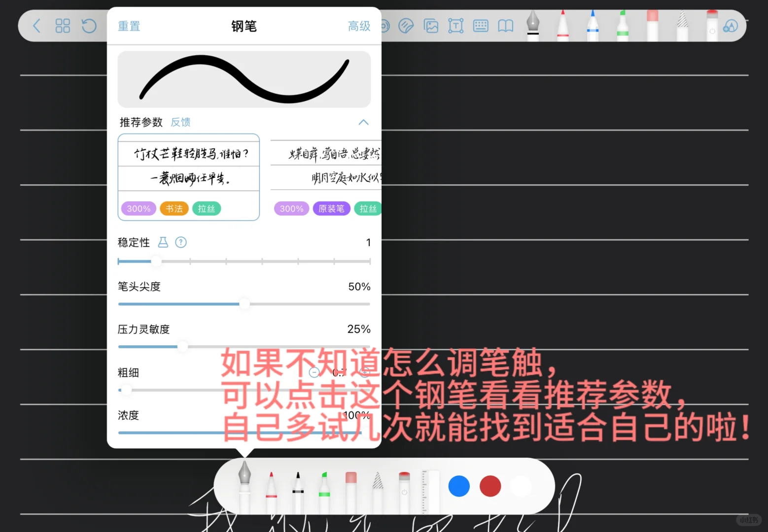Open the insert image tool

click(430, 26)
